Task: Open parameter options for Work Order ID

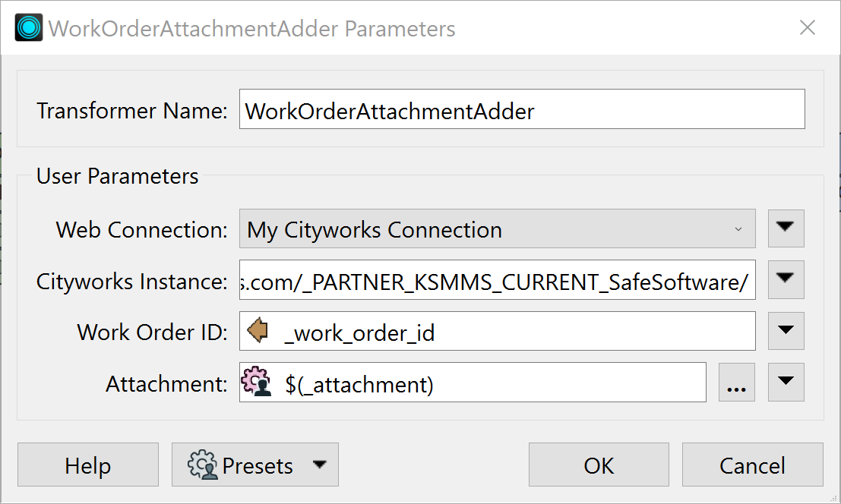Action: 786,330
